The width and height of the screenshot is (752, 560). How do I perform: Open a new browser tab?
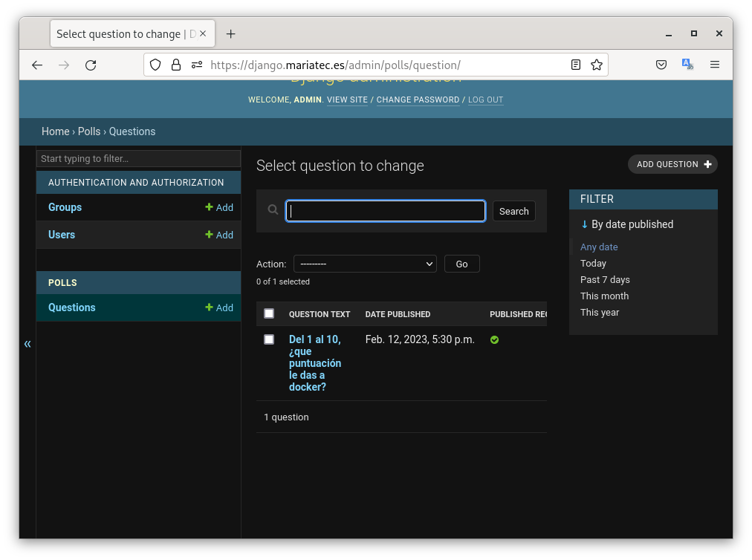click(x=230, y=34)
